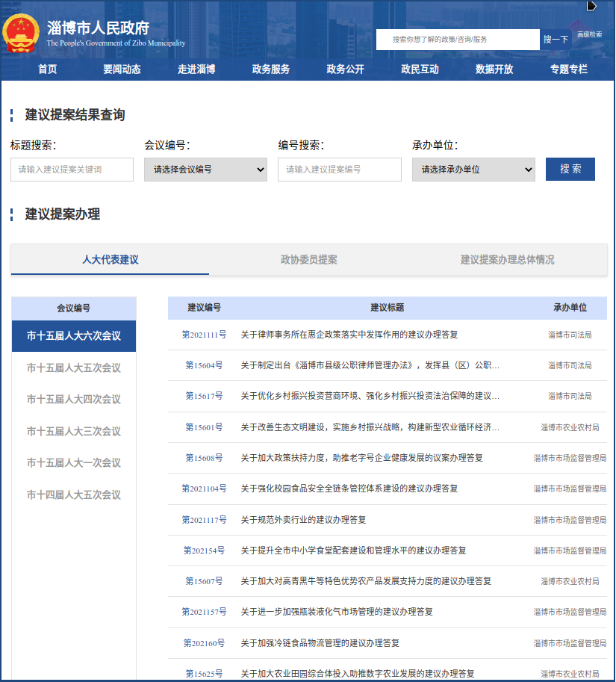The width and height of the screenshot is (616, 682).
Task: Switch to the 建议提案办理总体情况 tab
Action: pos(507,260)
